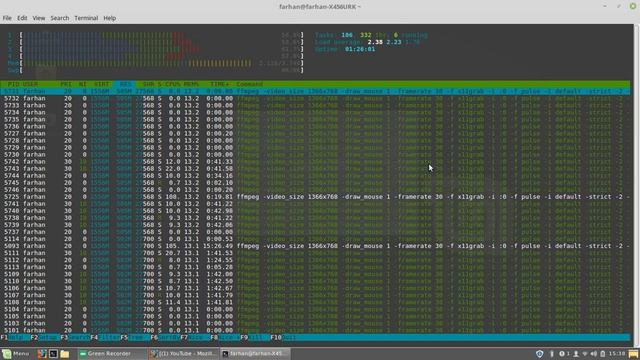Image resolution: width=640 pixels, height=360 pixels.
Task: Click the yellow panel corner icon
Action: 633,354
